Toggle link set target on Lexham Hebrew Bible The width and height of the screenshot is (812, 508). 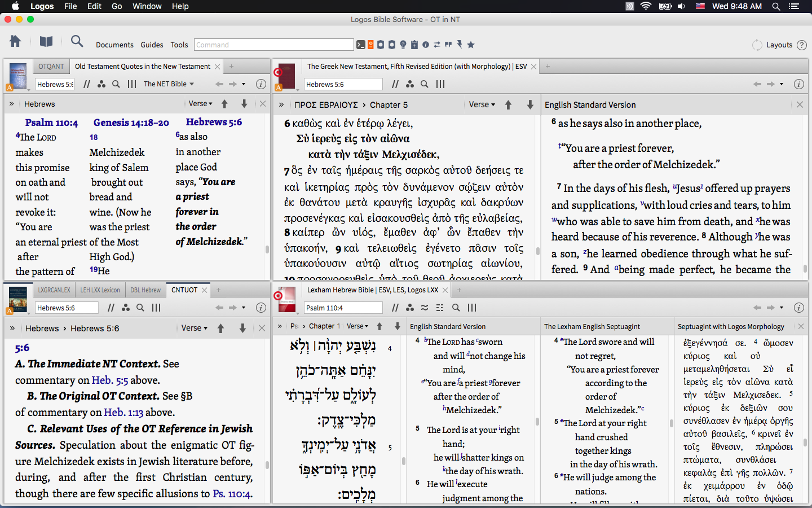(277, 296)
